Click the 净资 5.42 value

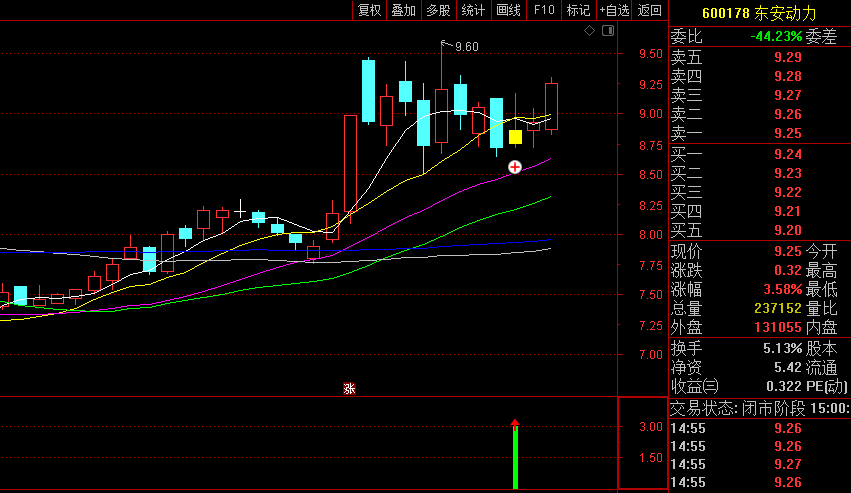click(x=788, y=368)
